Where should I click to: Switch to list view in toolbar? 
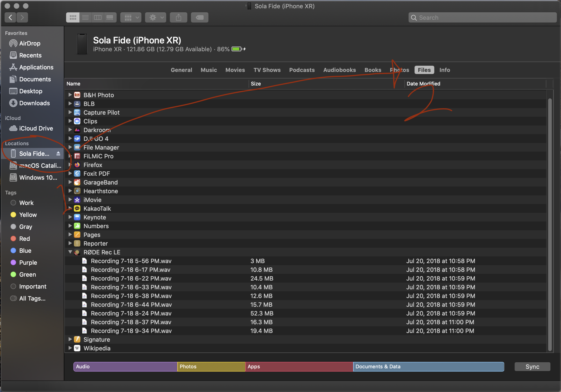tap(85, 17)
